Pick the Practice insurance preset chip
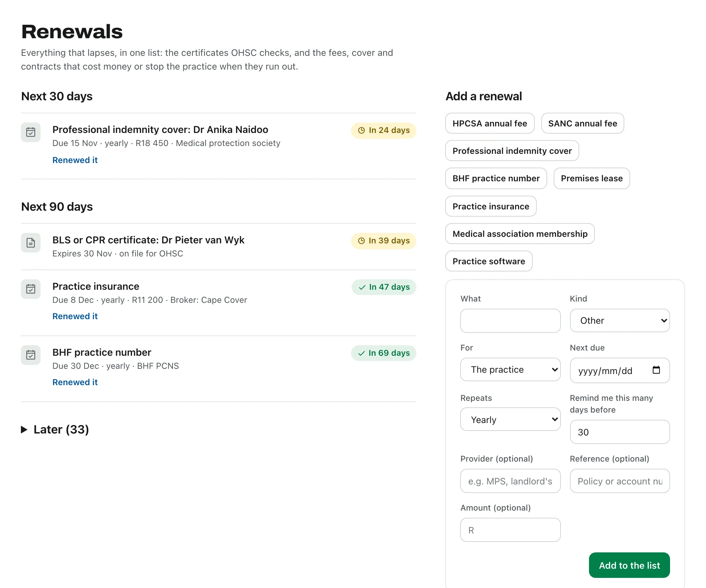This screenshot has width=706, height=588. click(491, 206)
